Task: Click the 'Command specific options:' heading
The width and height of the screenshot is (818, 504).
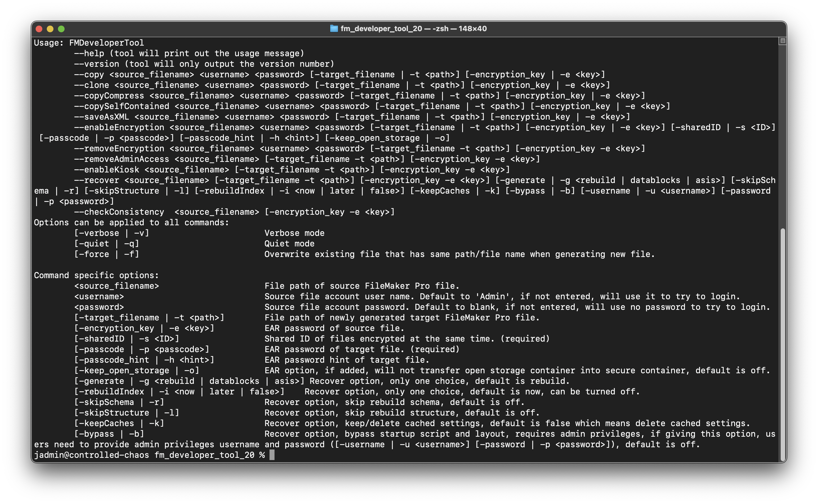Action: pyautogui.click(x=96, y=275)
